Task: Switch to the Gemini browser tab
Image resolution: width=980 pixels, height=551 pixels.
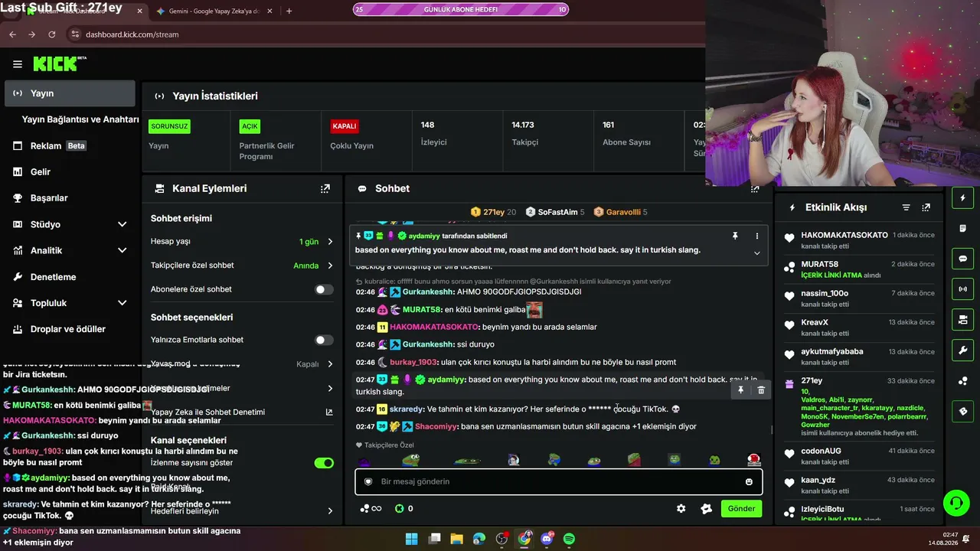Action: [x=213, y=11]
